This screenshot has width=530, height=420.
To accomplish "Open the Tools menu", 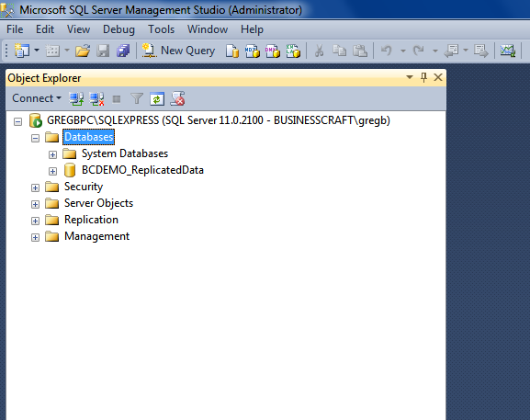I will click(162, 29).
